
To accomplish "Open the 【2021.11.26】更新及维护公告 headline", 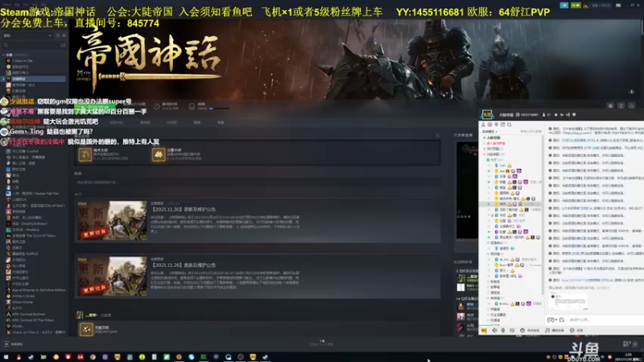I will [x=184, y=265].
